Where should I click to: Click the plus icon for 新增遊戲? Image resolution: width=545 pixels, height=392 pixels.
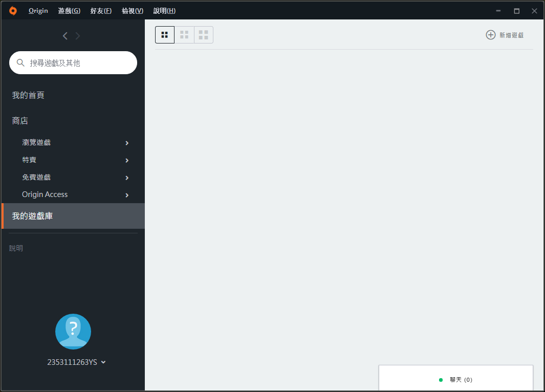click(490, 35)
